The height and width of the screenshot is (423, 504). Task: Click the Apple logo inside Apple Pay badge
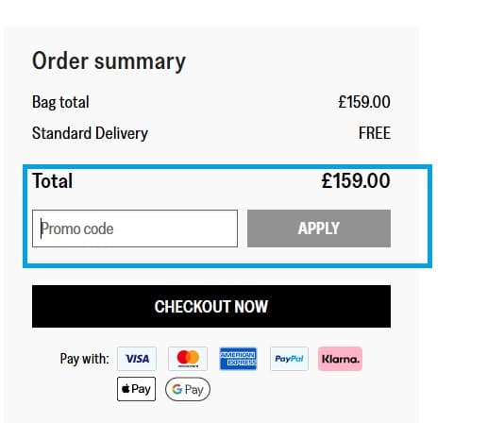[126, 389]
